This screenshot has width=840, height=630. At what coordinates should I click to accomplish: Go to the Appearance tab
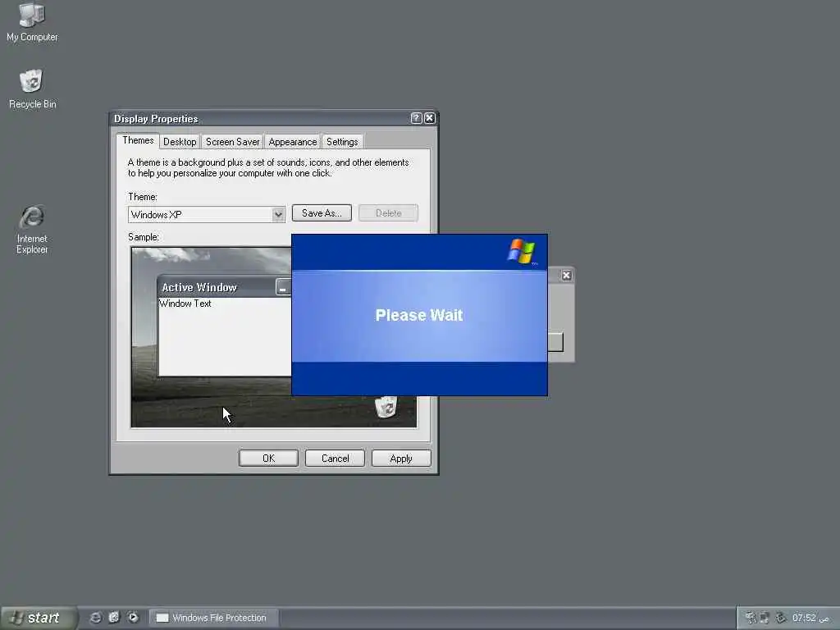293,142
